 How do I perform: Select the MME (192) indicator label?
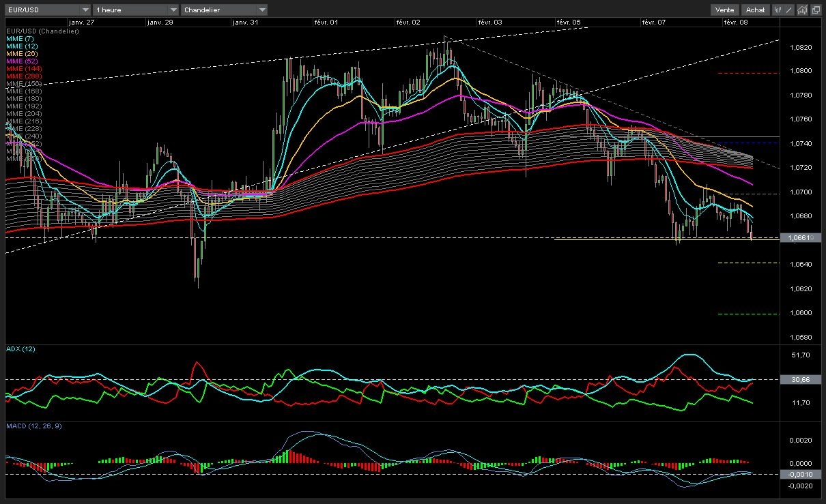coord(23,106)
